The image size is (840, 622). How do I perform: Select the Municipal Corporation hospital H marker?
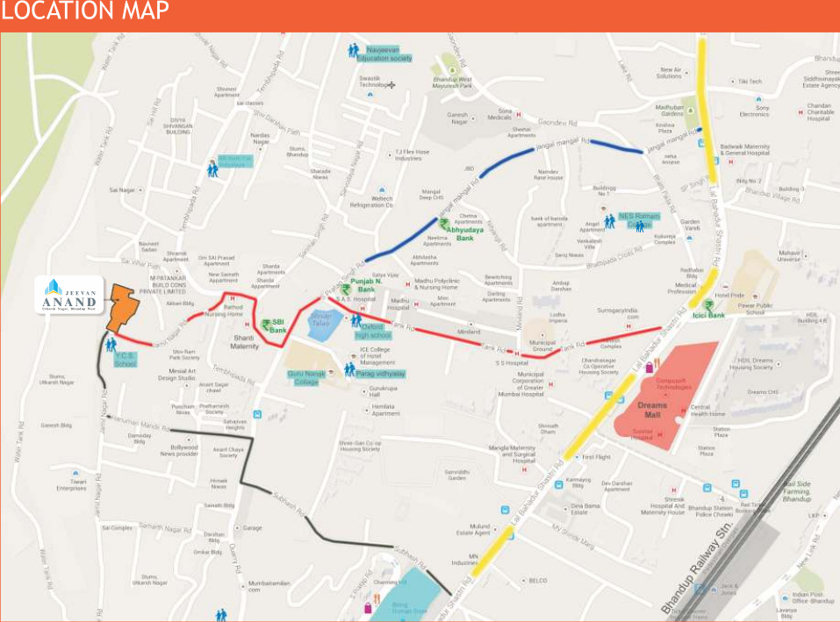tap(550, 384)
